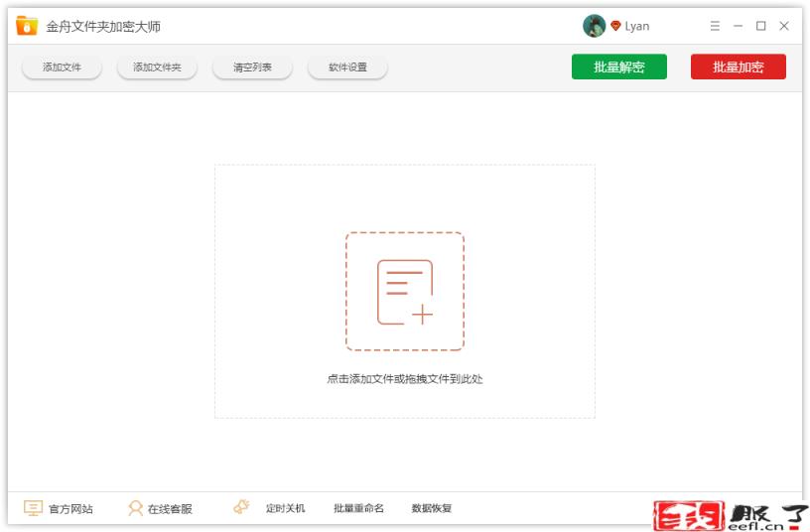Viewport: 810px width, 532px height.
Task: Open 软件设置 software settings
Action: click(347, 67)
